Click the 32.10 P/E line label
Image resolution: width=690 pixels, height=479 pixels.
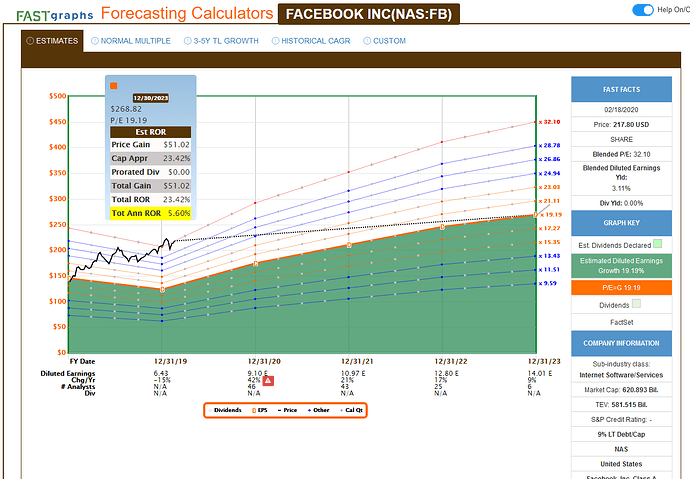[x=549, y=122]
